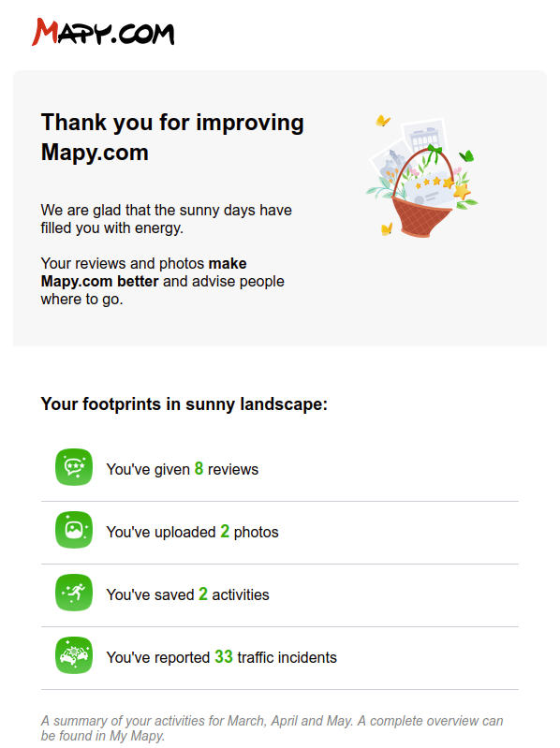Click the green butterfly beside the basket

click(x=466, y=156)
